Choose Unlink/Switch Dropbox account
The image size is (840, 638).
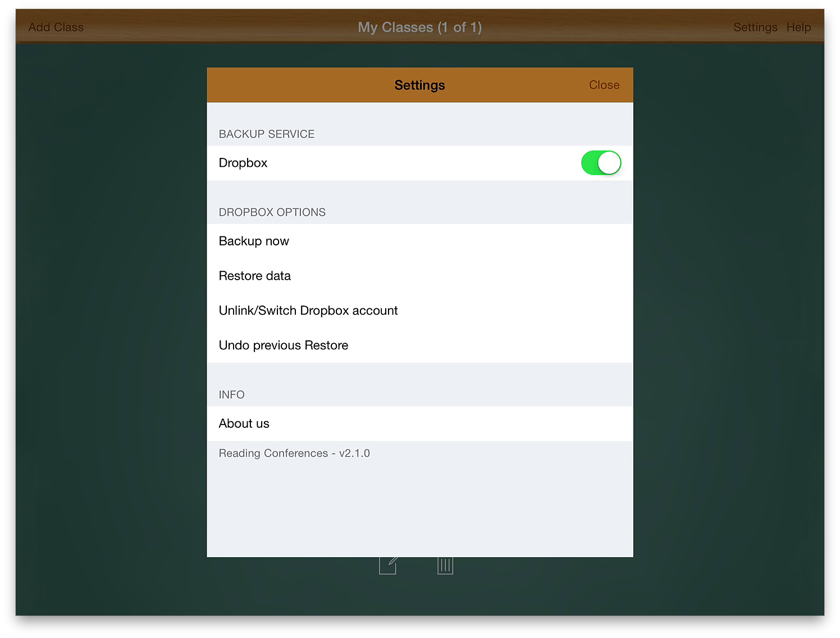[x=419, y=311]
